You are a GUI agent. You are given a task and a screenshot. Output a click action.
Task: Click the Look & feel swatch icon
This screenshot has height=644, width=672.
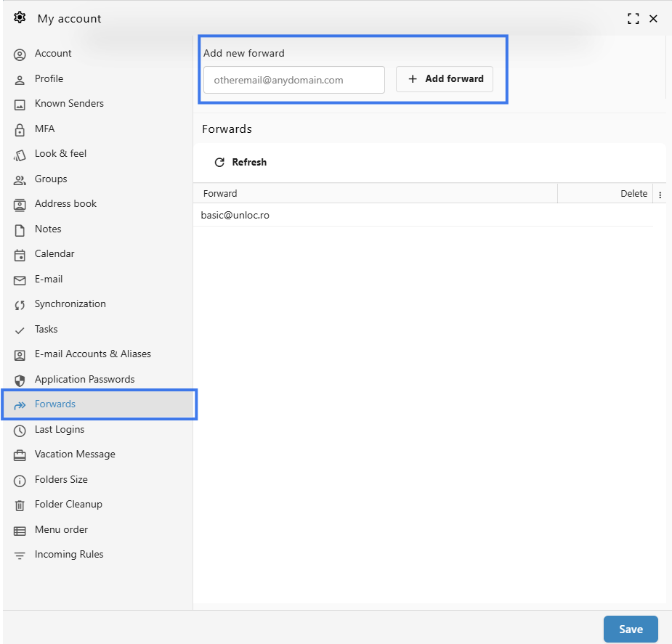point(20,155)
